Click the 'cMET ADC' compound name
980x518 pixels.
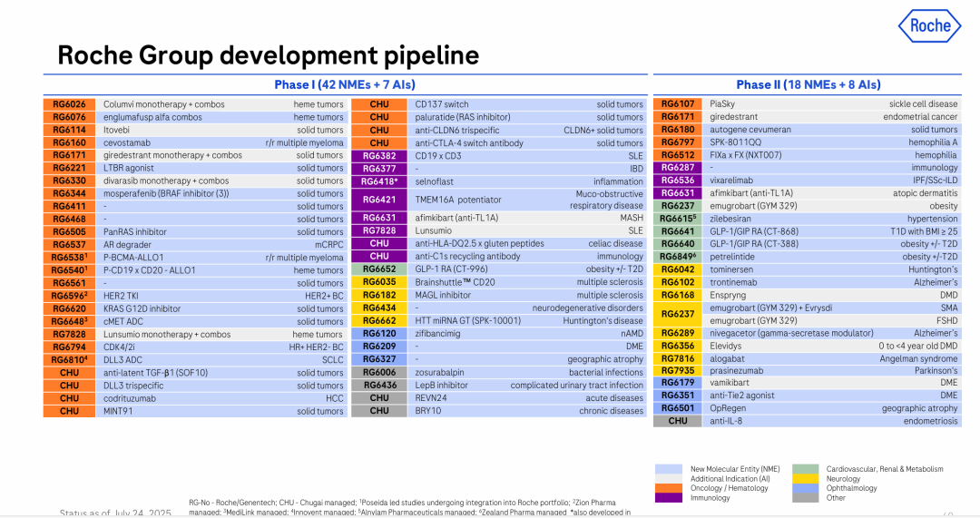point(123,322)
